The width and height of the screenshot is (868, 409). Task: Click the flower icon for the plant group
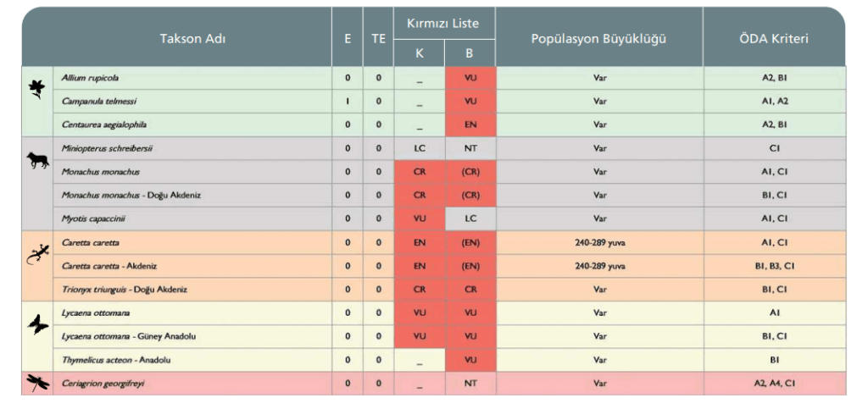[37, 87]
